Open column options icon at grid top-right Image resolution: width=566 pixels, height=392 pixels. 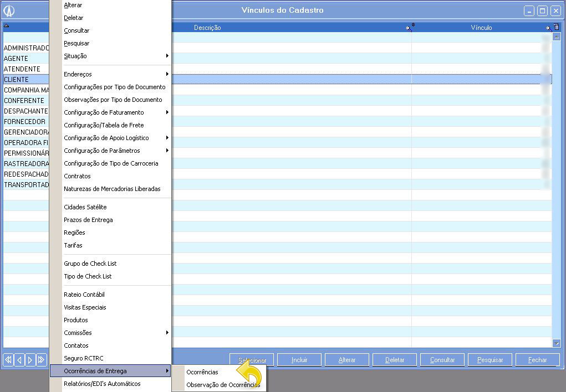click(557, 27)
